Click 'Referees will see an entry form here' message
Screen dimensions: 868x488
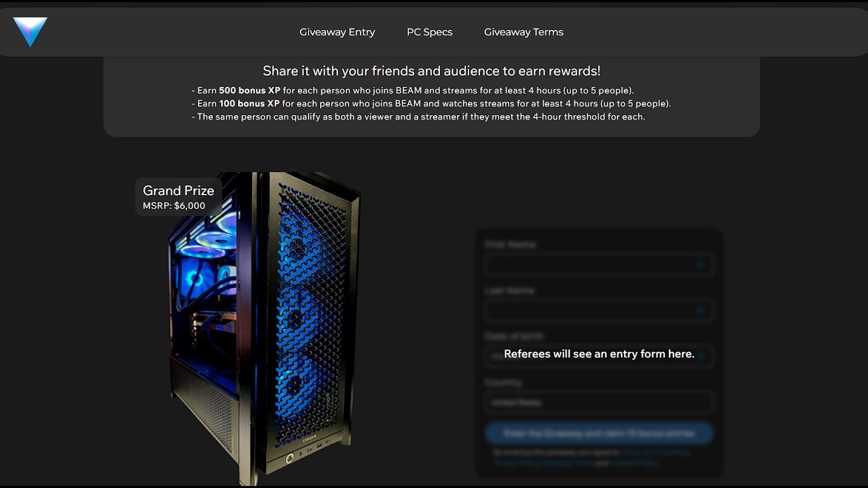coord(599,354)
